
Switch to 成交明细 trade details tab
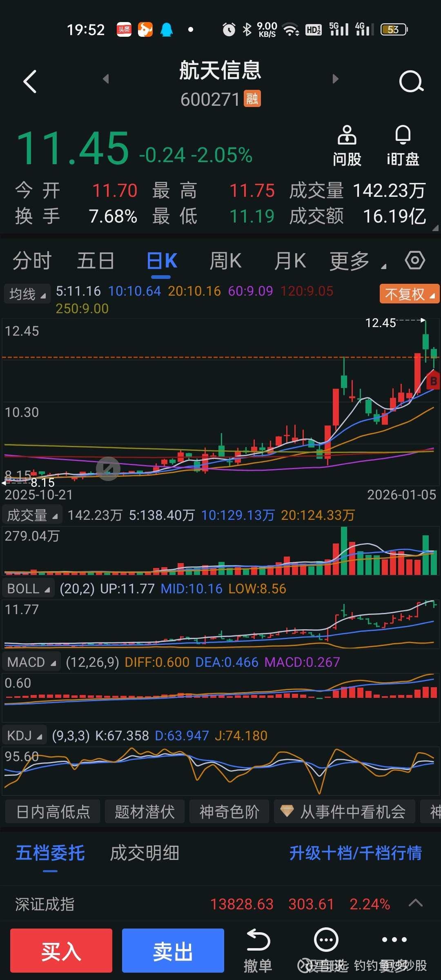point(145,853)
